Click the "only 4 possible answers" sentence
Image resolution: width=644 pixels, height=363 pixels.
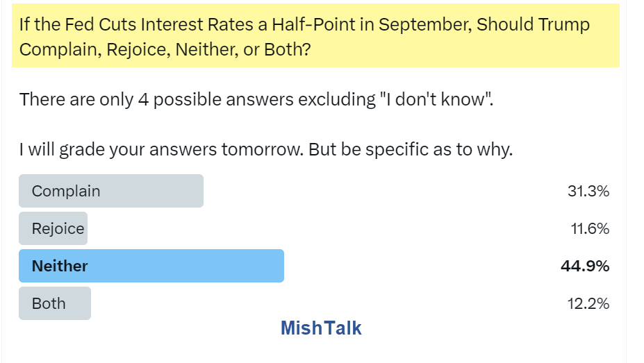coord(256,100)
